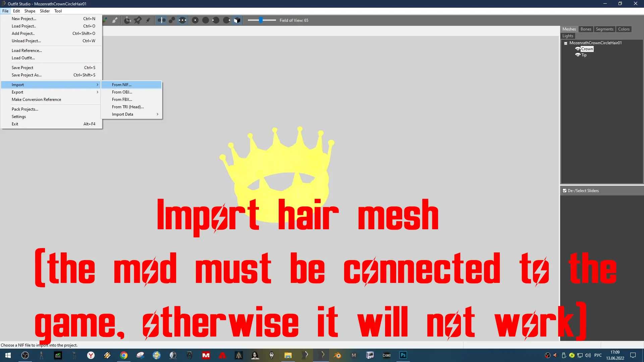Open the Edit menu
The width and height of the screenshot is (644, 362).
[16, 11]
